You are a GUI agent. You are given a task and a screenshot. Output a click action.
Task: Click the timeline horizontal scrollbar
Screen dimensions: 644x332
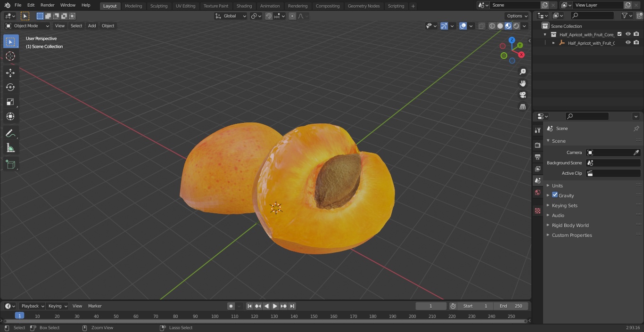[266, 321]
